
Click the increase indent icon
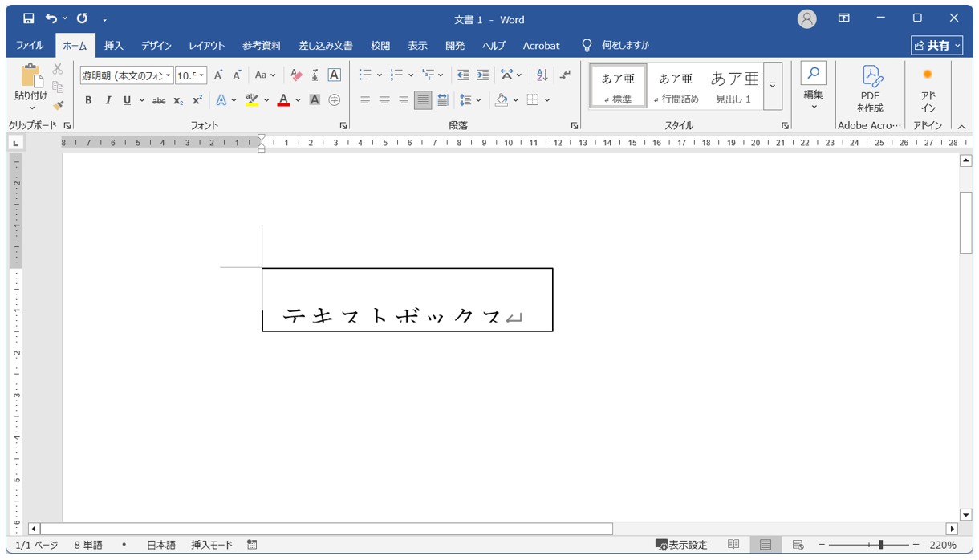coord(482,75)
